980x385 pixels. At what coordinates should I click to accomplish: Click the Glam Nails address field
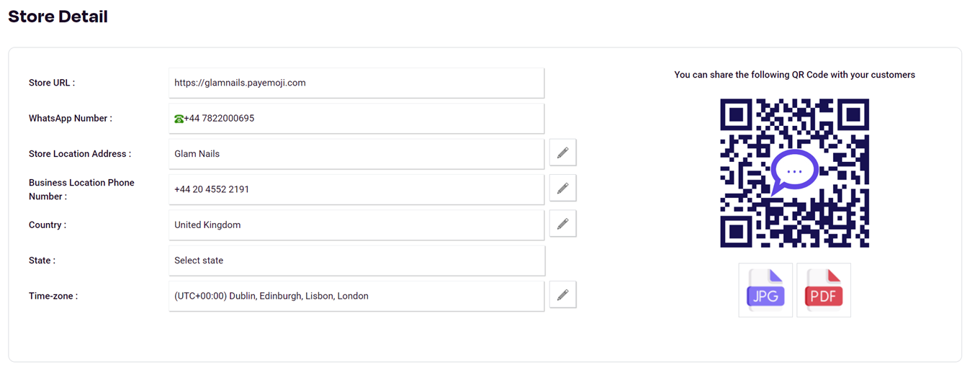coord(356,154)
